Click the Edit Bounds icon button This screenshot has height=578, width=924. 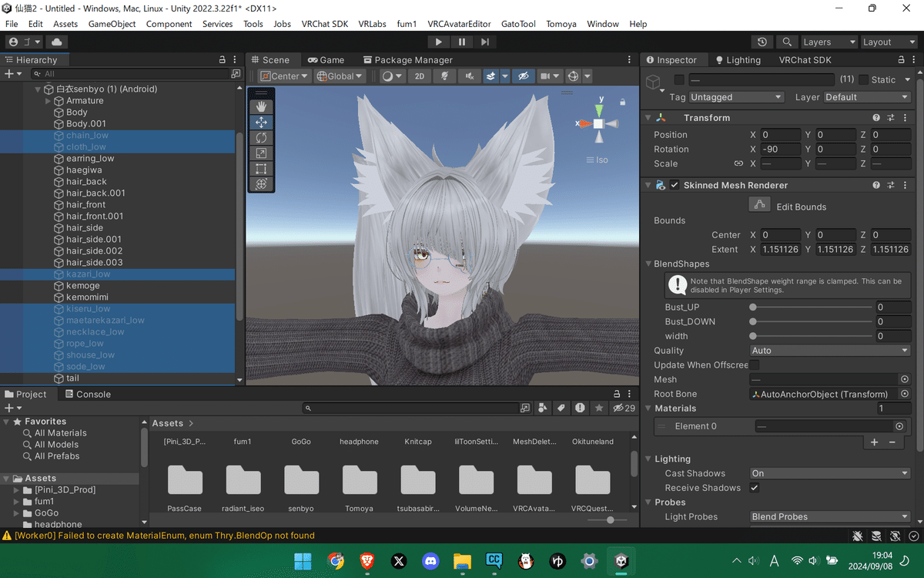[x=759, y=205]
